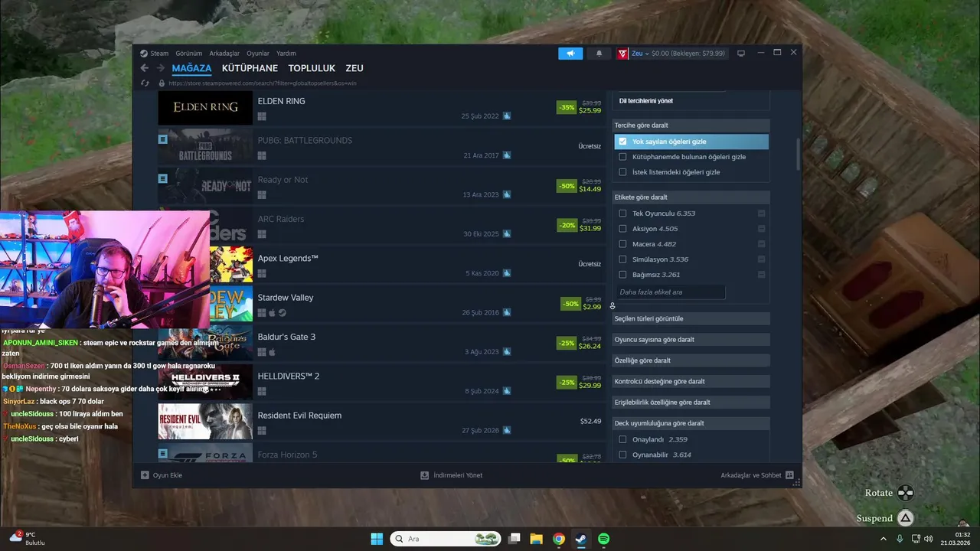Image resolution: width=980 pixels, height=551 pixels.
Task: Check İstek listemdeki öğeleri gizle
Action: (x=622, y=172)
